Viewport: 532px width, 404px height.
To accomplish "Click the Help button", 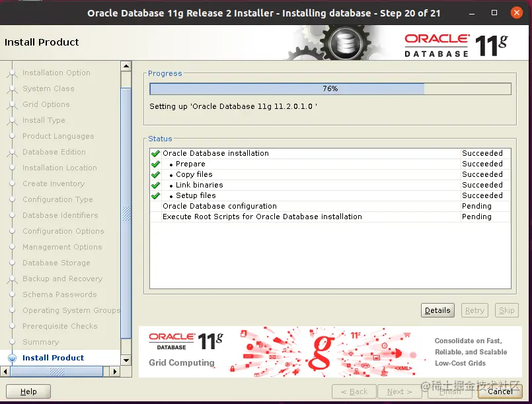I will tap(28, 391).
